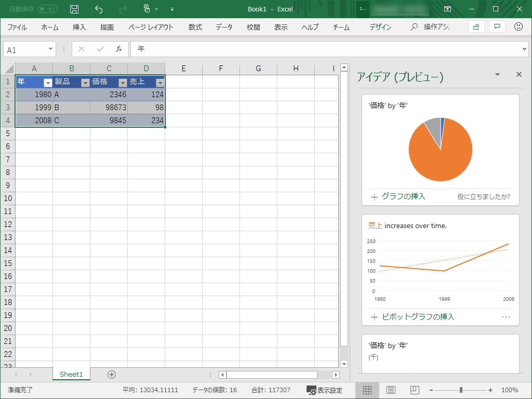Click the zoom slider handle
This screenshot has height=399, width=532.
click(x=461, y=390)
